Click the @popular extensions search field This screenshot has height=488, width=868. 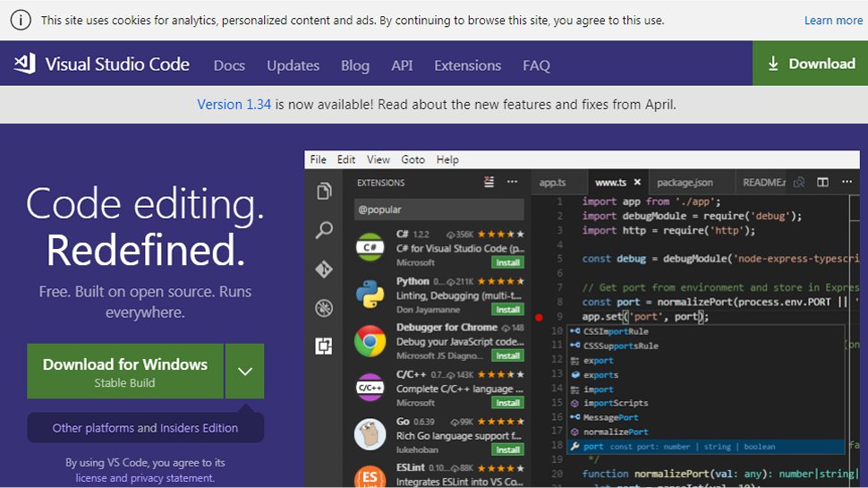click(439, 210)
